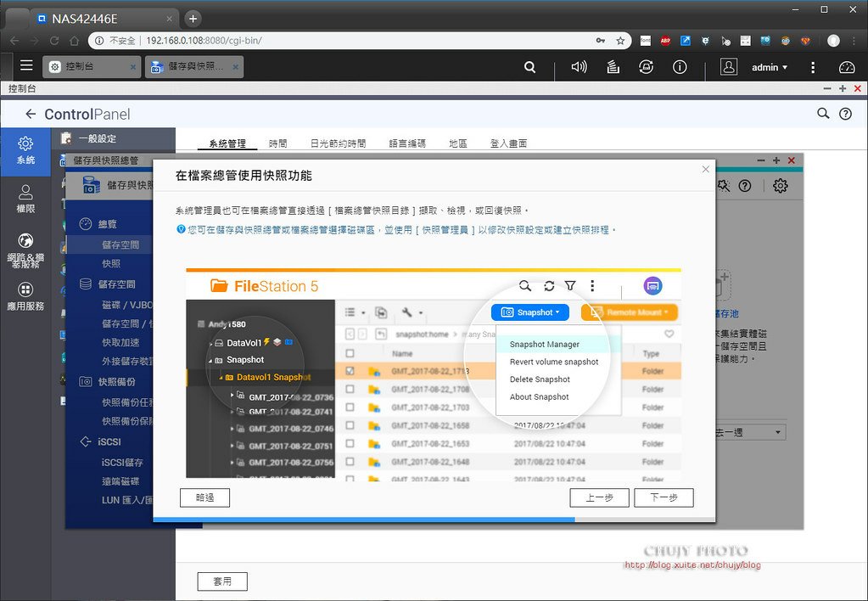The height and width of the screenshot is (601, 868).
Task: Click the saved password key icon
Action: click(601, 41)
